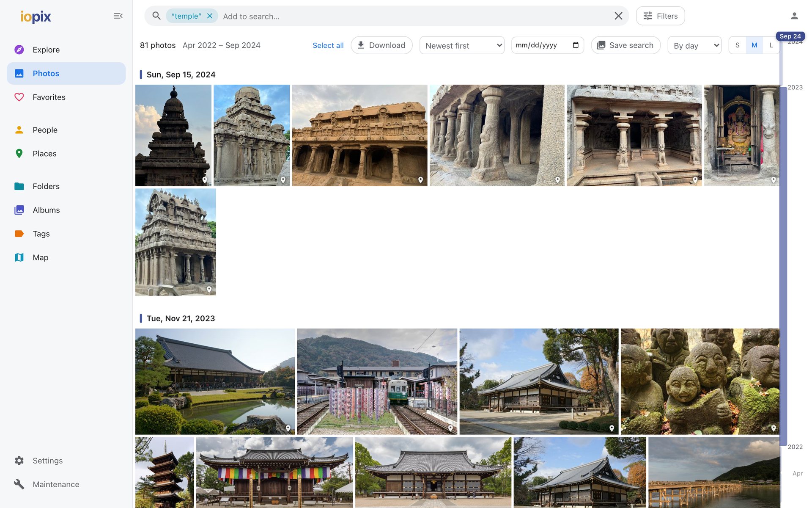Jump to 2023 on the timeline
812x508 pixels.
tap(795, 87)
